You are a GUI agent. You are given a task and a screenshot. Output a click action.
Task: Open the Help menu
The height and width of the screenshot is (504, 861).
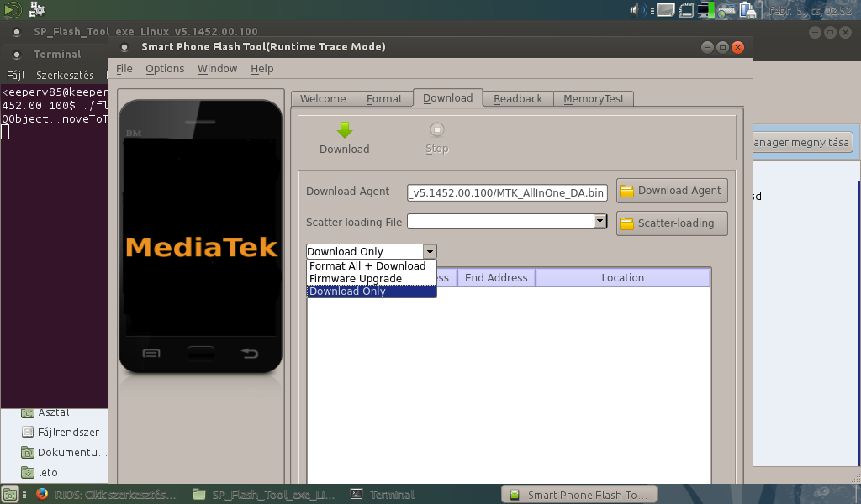pos(262,69)
